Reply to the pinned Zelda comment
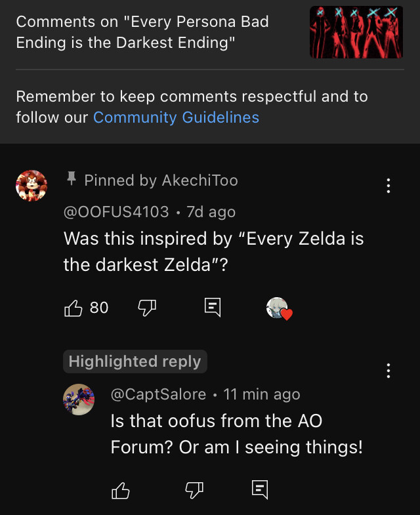Viewport: 420px width, 515px height. [213, 308]
